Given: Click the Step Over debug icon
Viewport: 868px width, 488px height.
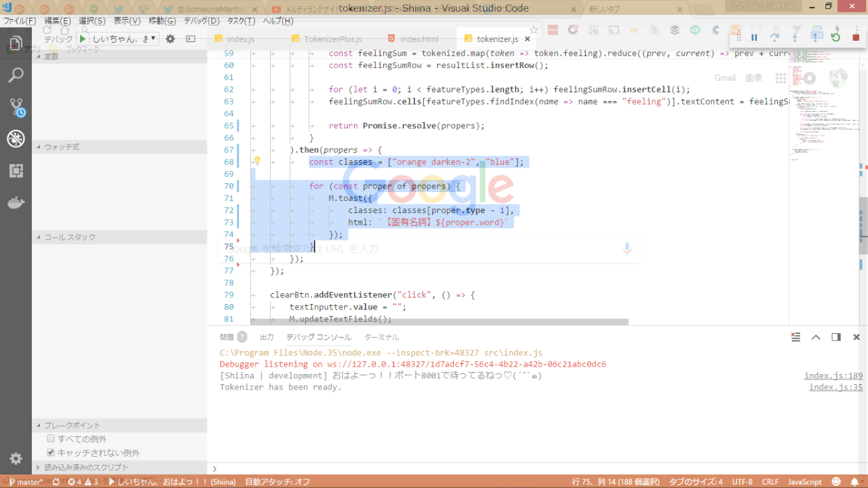Looking at the screenshot, I should point(775,37).
